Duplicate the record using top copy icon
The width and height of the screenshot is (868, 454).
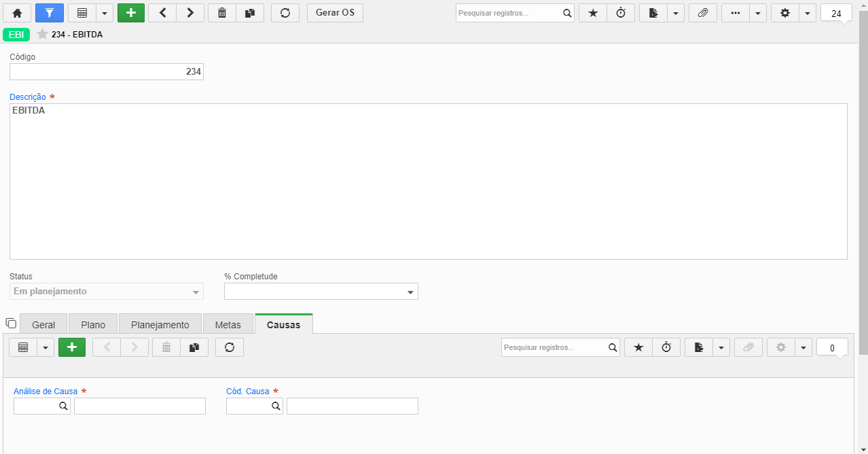coord(250,13)
